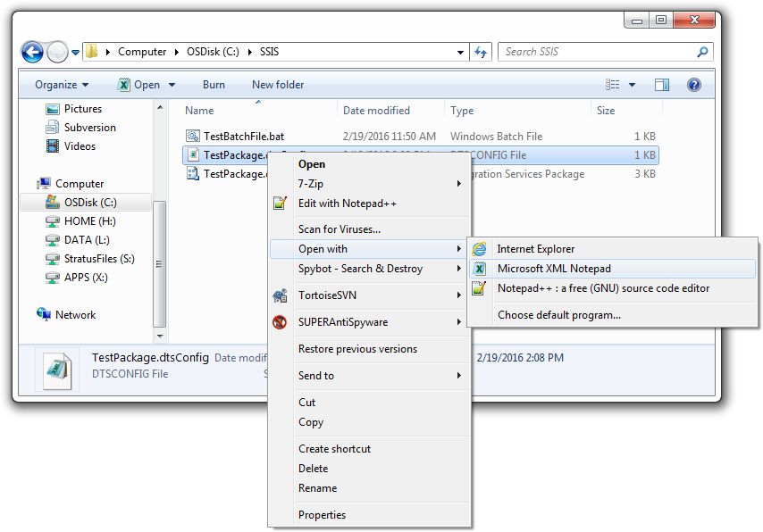Image resolution: width=763 pixels, height=532 pixels.
Task: Open the address bar history dropdown
Action: [x=460, y=52]
